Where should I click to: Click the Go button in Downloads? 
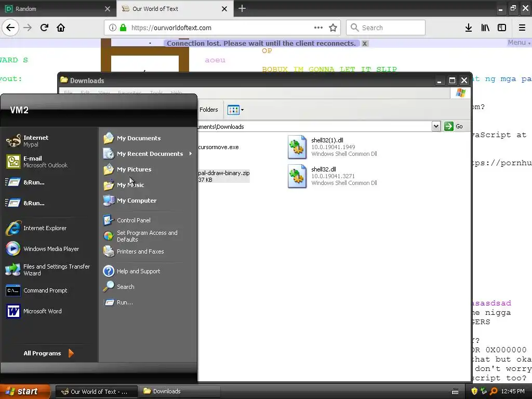click(x=454, y=126)
